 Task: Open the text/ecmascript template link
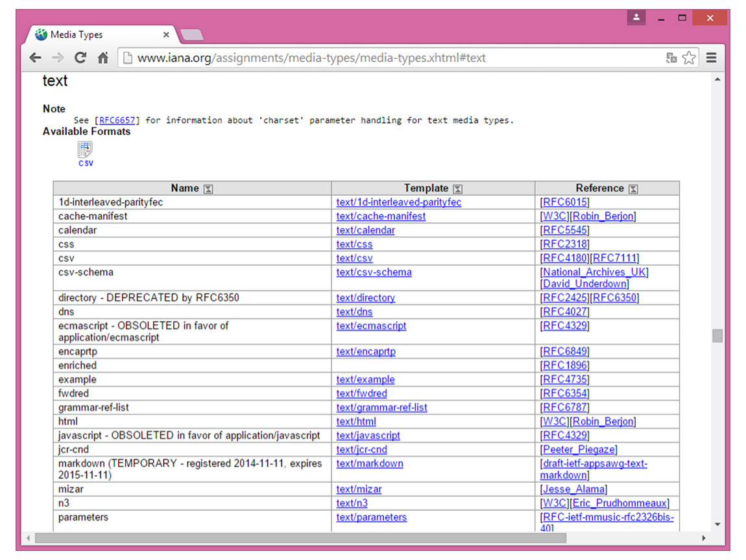click(x=371, y=326)
